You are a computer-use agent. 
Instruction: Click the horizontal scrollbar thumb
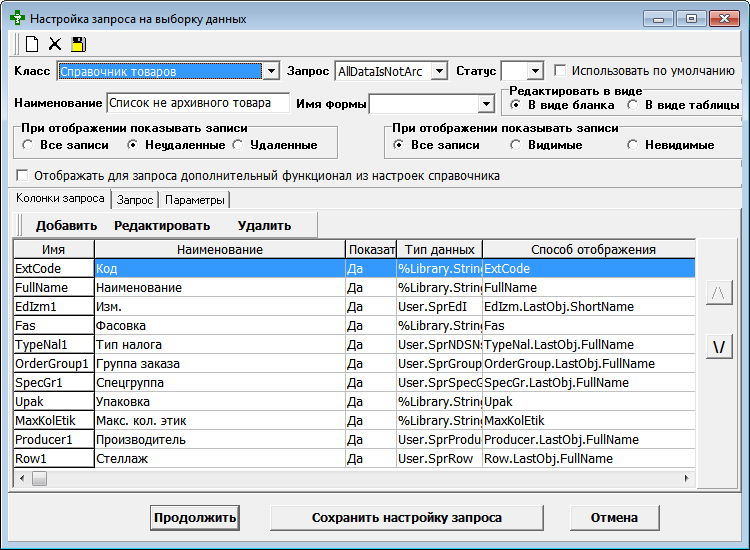pos(39,478)
